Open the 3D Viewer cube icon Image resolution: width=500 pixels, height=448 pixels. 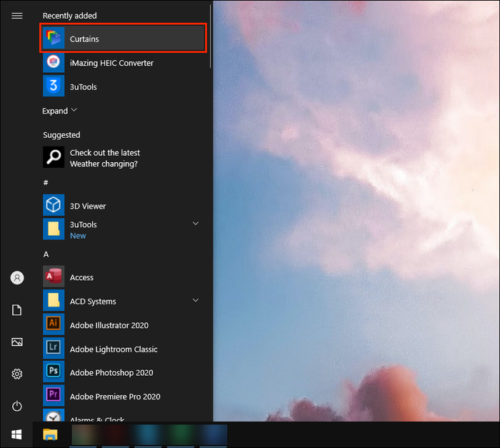coord(54,205)
